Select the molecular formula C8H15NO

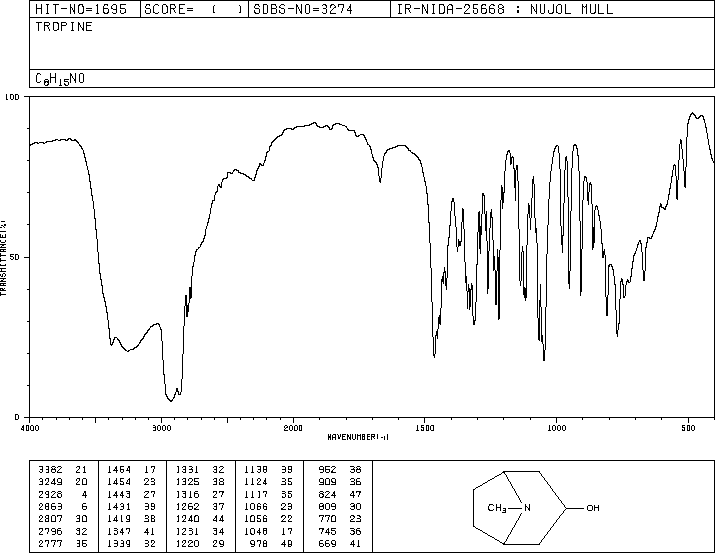pos(60,79)
